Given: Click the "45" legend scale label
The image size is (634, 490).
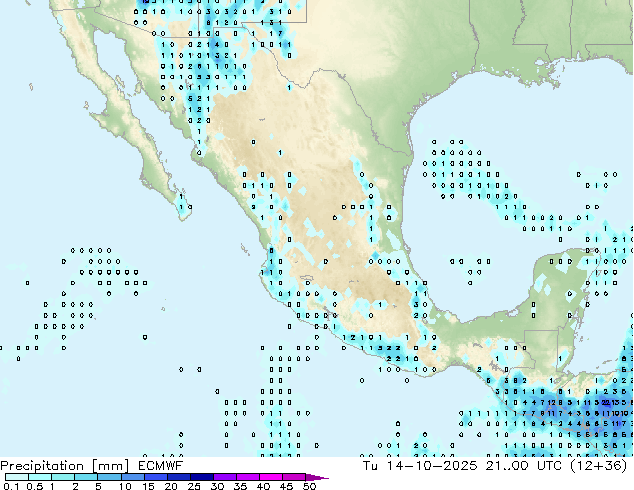Looking at the screenshot, I should [286, 486].
